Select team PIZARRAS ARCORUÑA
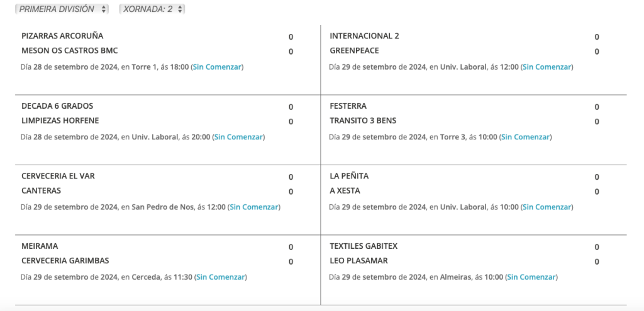The width and height of the screenshot is (644, 311). [x=62, y=36]
